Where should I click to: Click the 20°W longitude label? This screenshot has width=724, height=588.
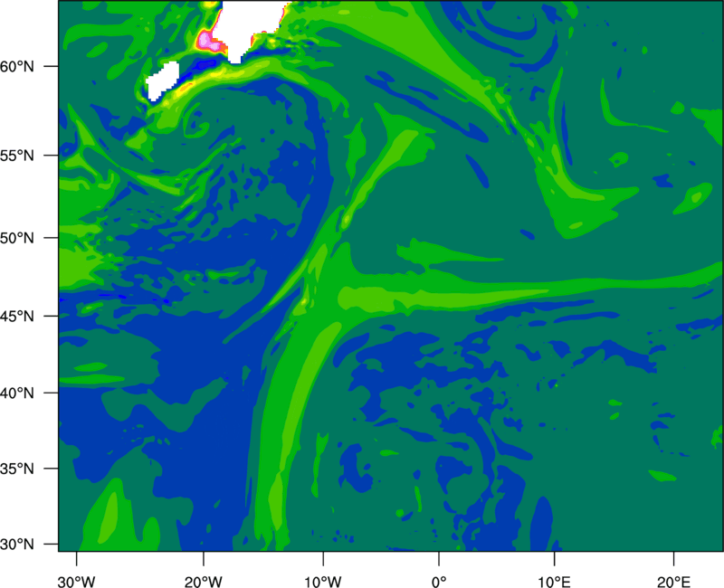(203, 582)
